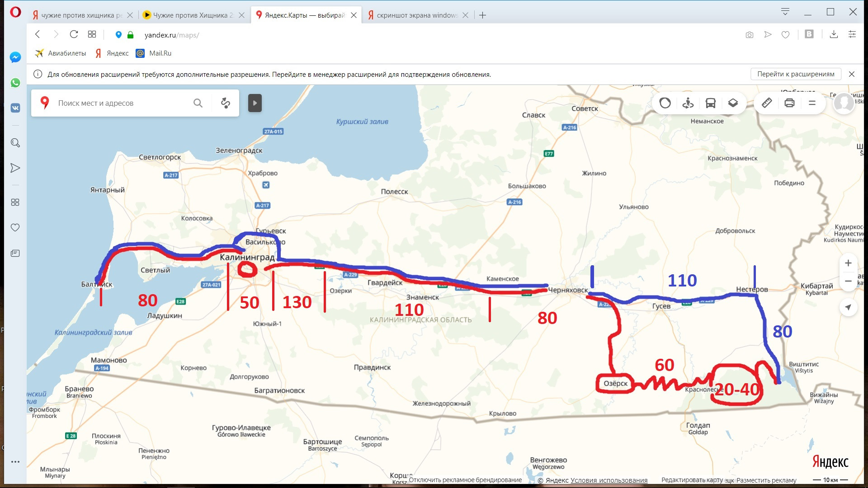This screenshot has height=488, width=868.
Task: Toggle the traffic layer icon
Action: 665,103
